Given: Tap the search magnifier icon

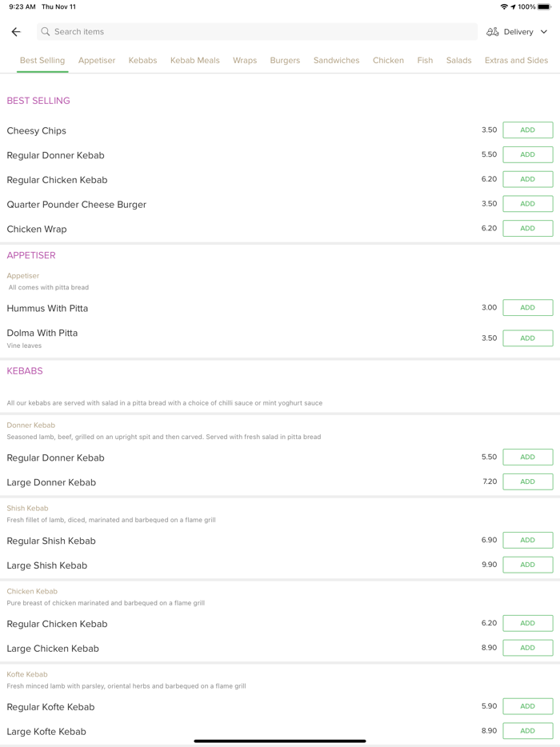Looking at the screenshot, I should point(46,32).
